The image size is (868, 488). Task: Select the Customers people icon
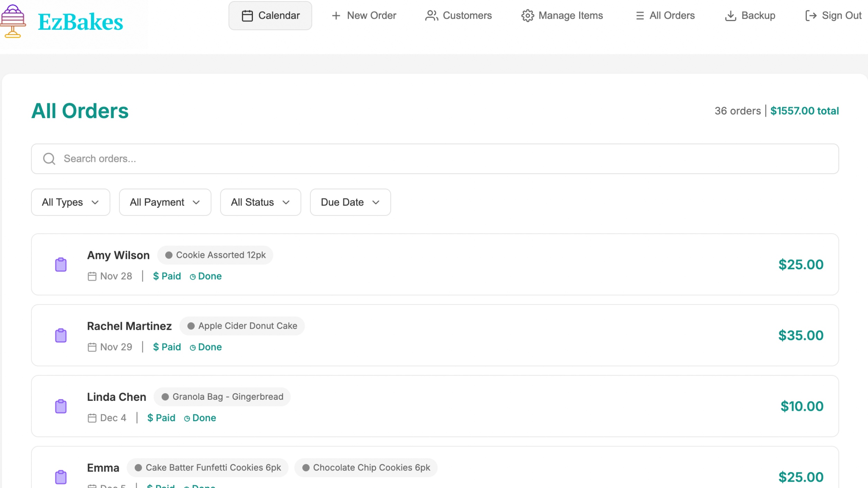tap(431, 15)
